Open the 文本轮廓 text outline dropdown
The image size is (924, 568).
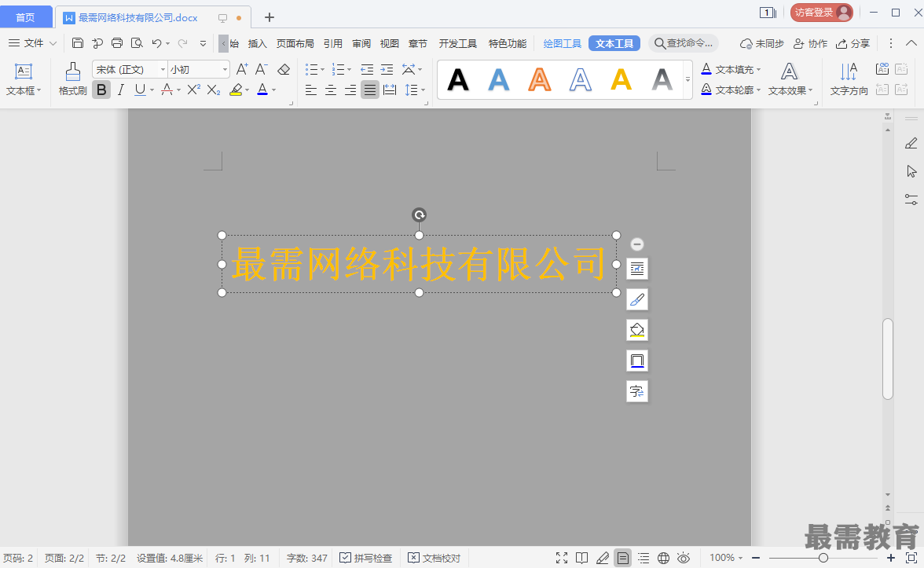click(x=758, y=90)
